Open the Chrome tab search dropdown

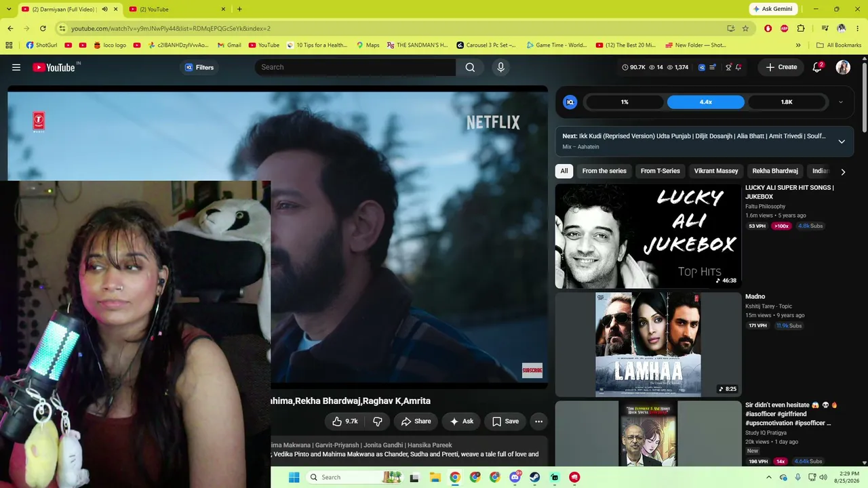10,9
